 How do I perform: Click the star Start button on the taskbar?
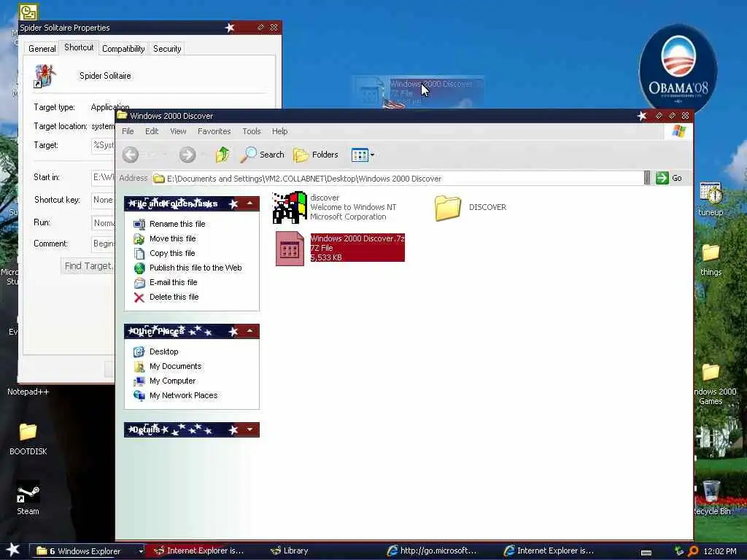13,550
